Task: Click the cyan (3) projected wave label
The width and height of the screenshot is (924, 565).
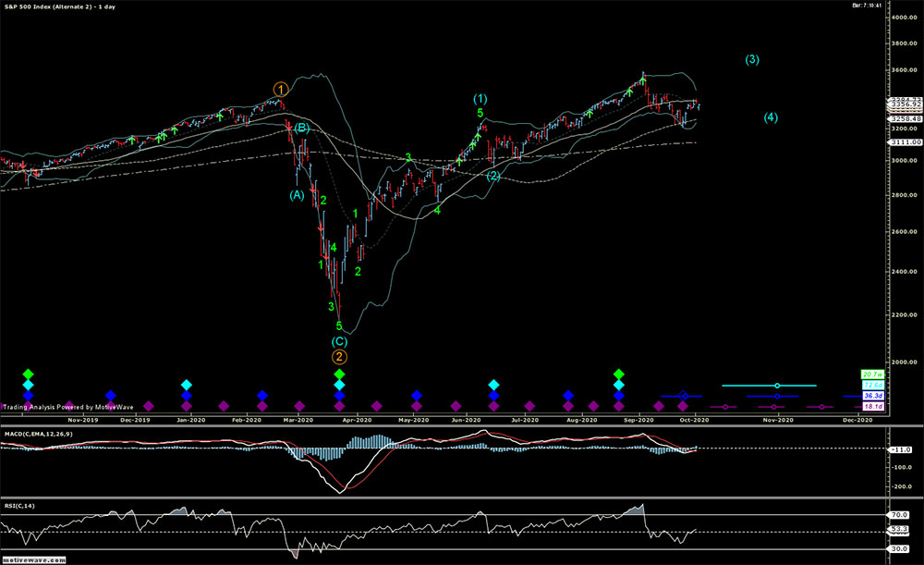Action: click(x=752, y=60)
